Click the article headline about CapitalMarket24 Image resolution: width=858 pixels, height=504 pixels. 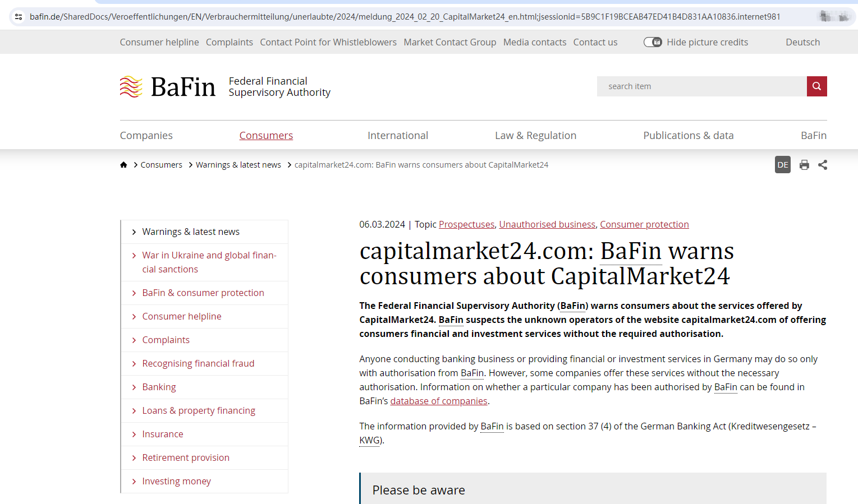tap(547, 263)
